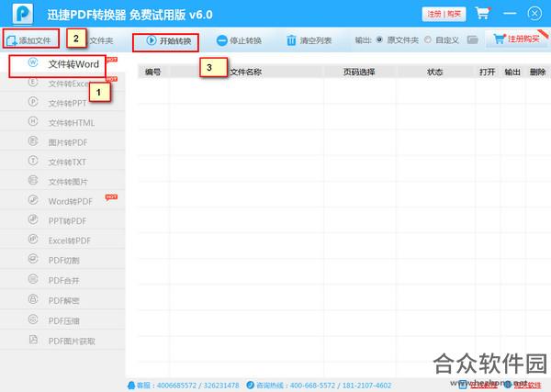Choose the 图片转PDF sidebar icon
Viewport: 551px width, 392px height.
tap(33, 140)
